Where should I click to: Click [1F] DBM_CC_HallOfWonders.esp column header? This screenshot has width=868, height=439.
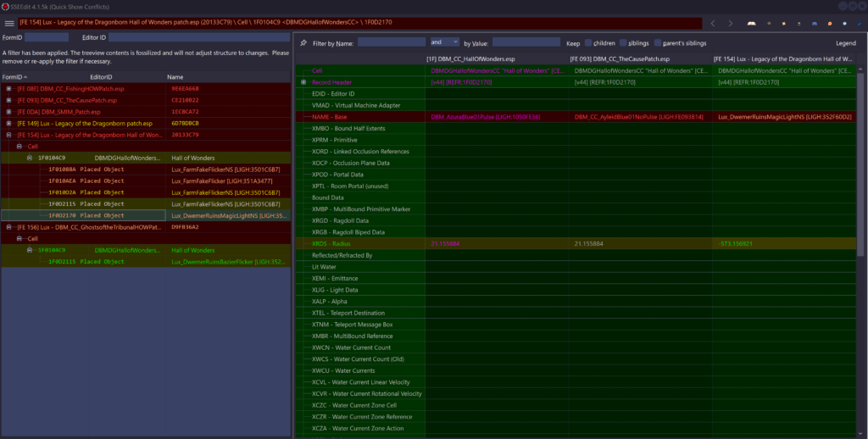click(x=497, y=58)
